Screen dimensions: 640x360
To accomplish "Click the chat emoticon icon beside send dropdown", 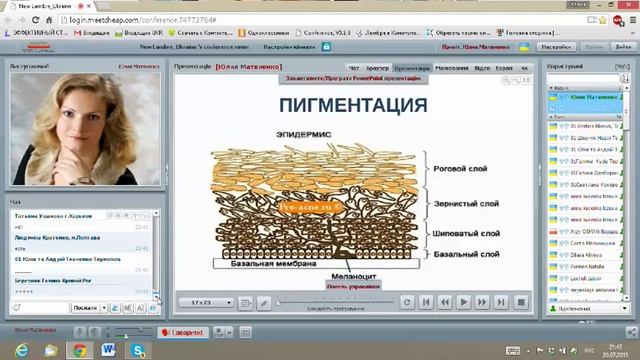I will pyautogui.click(x=115, y=308).
